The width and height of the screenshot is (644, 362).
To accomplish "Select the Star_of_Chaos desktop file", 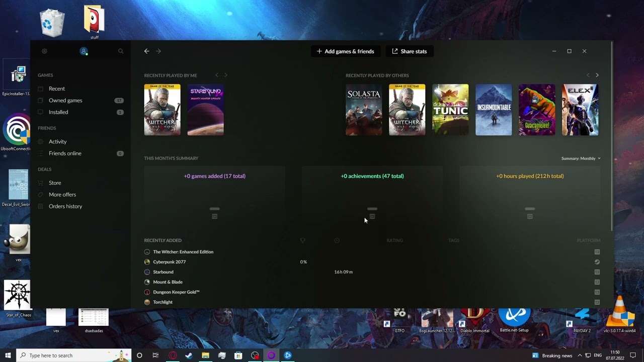I will pyautogui.click(x=18, y=299).
